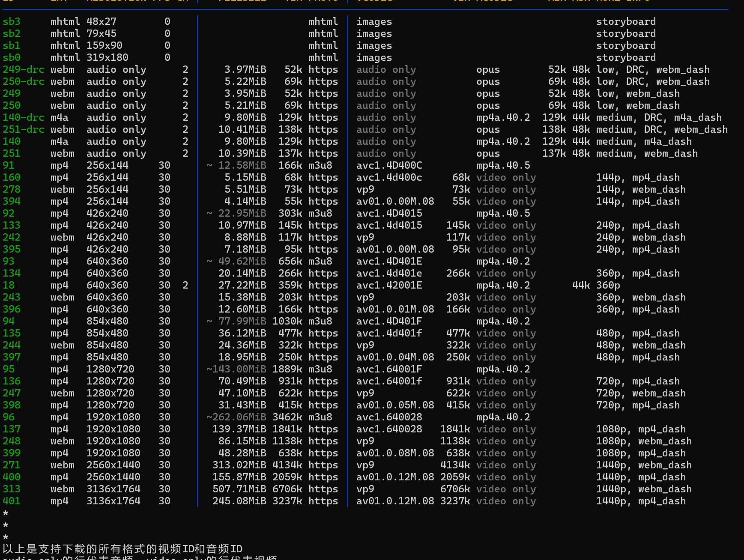Click format ID 251-drc

click(24, 129)
